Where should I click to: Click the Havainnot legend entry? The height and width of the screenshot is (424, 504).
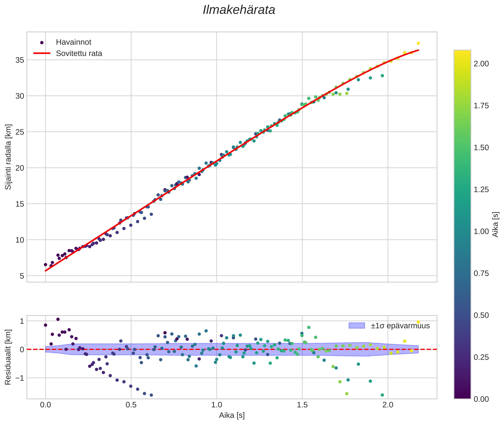[74, 42]
